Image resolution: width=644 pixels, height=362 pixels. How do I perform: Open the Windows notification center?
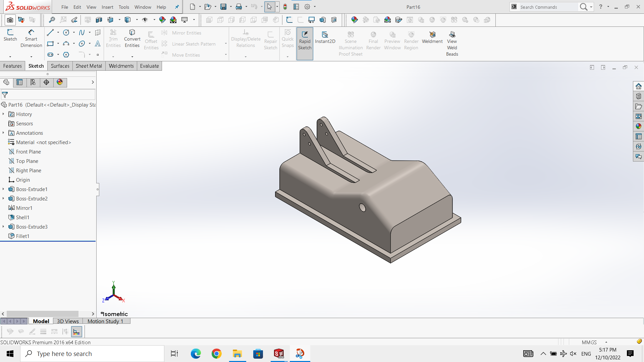(630, 354)
